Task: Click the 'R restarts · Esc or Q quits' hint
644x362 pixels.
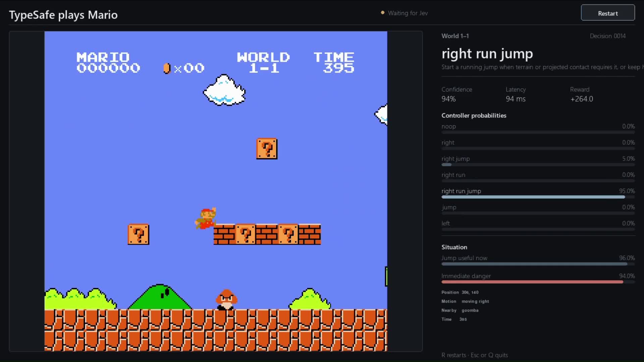Action: click(475, 355)
